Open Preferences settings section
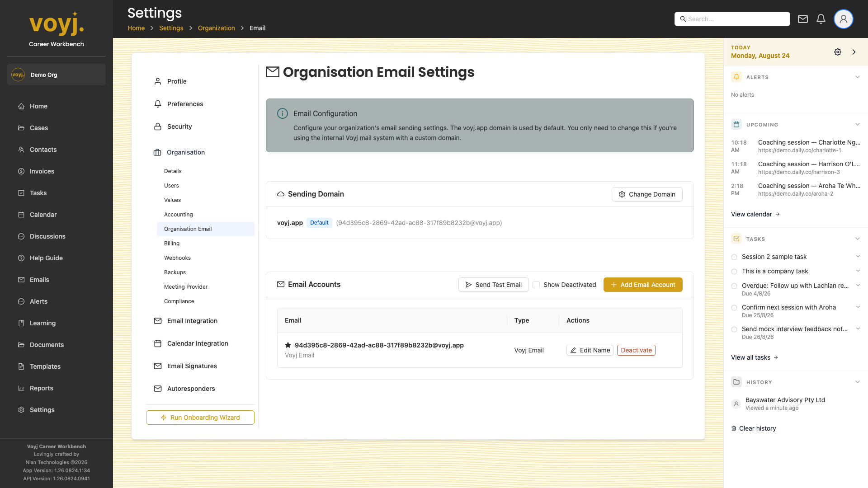This screenshot has width=868, height=488. (x=200, y=104)
